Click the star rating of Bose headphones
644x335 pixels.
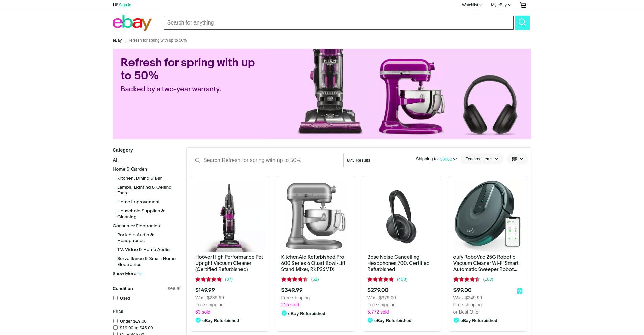380,279
